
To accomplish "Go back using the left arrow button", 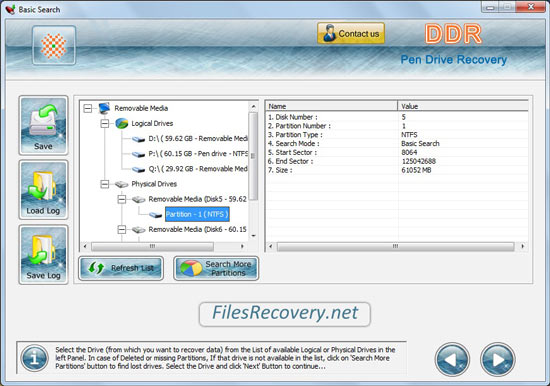I will [452, 360].
